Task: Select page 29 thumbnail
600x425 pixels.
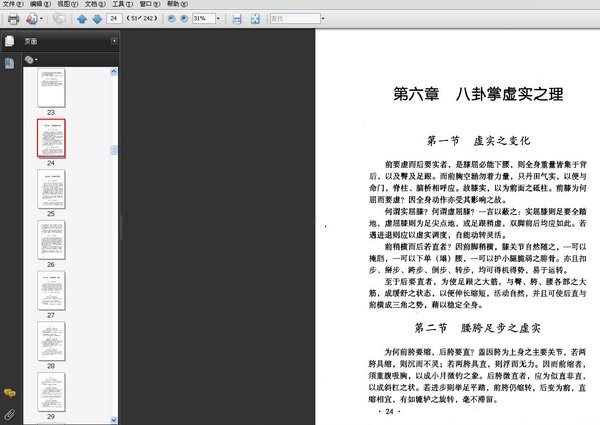Action: coord(51,392)
